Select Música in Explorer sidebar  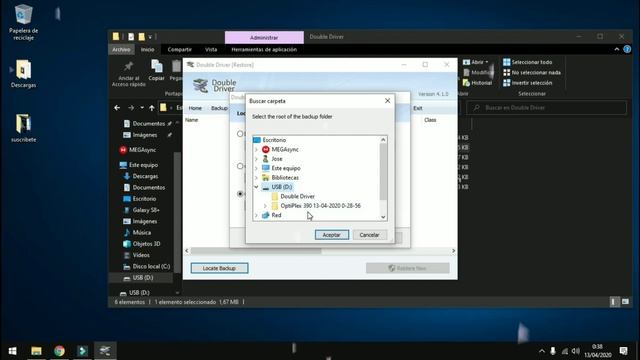point(137,232)
